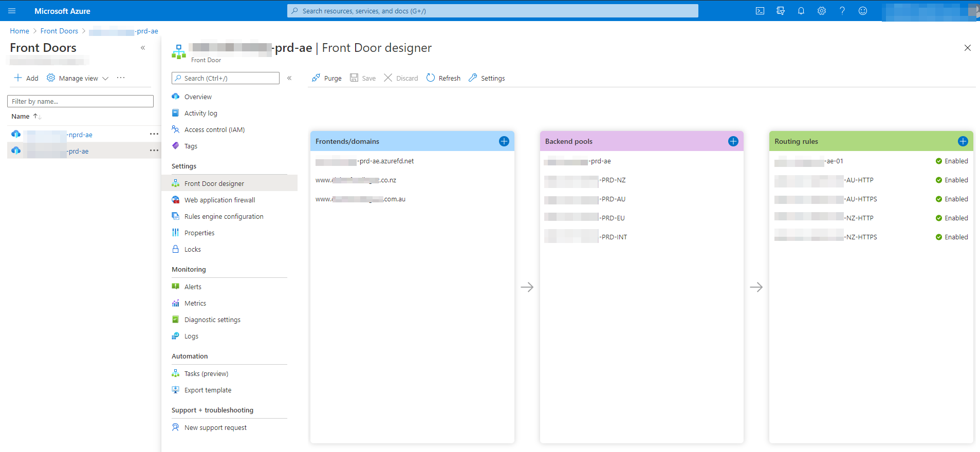980x452 pixels.
Task: Open portal settings gear
Action: coord(822,11)
